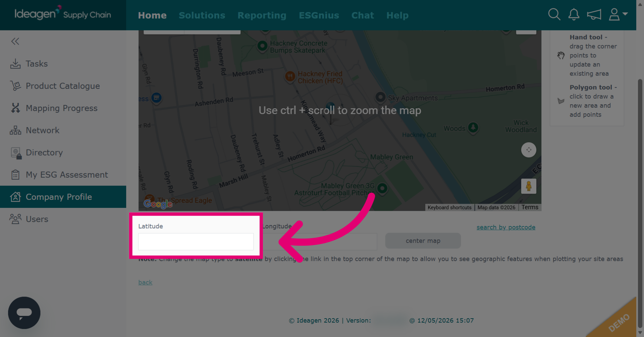Open the search magnifier icon

(554, 14)
